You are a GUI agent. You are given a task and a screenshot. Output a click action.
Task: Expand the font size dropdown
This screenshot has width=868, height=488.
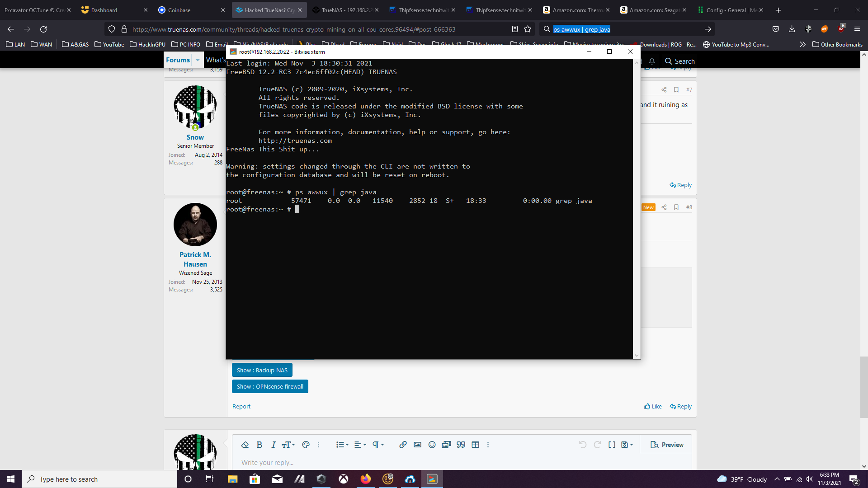point(288,445)
